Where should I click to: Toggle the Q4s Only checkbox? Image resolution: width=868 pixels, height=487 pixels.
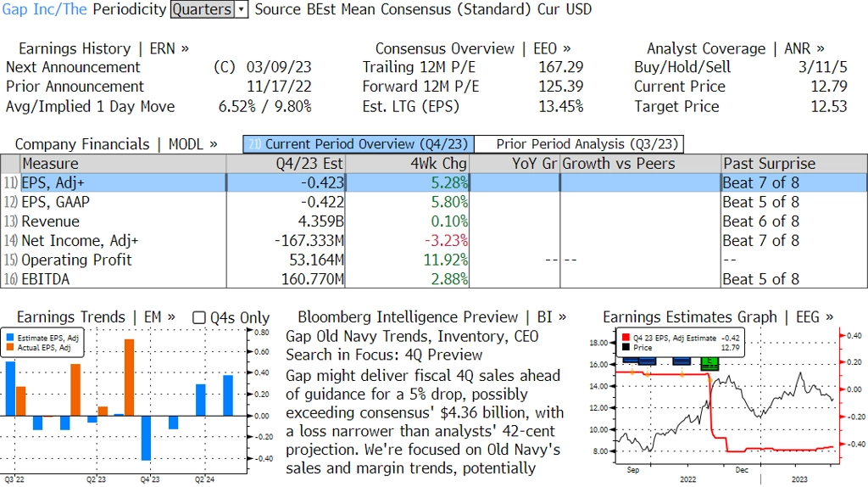coord(198,317)
